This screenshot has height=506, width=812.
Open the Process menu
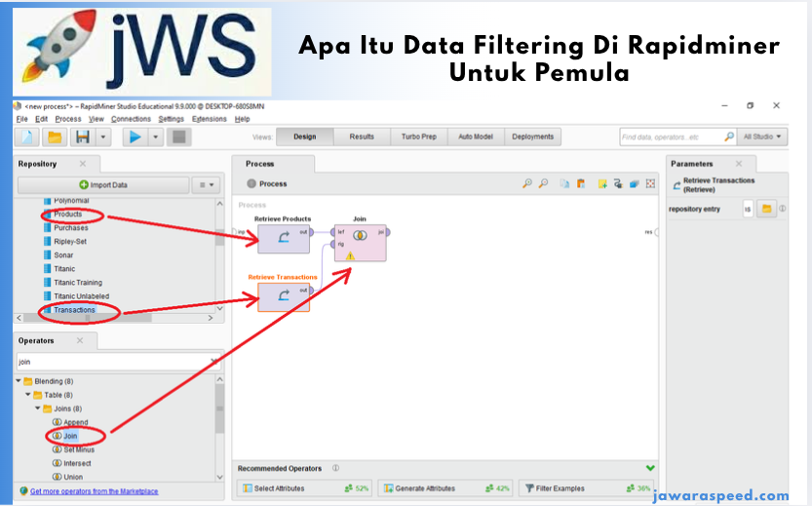click(68, 119)
